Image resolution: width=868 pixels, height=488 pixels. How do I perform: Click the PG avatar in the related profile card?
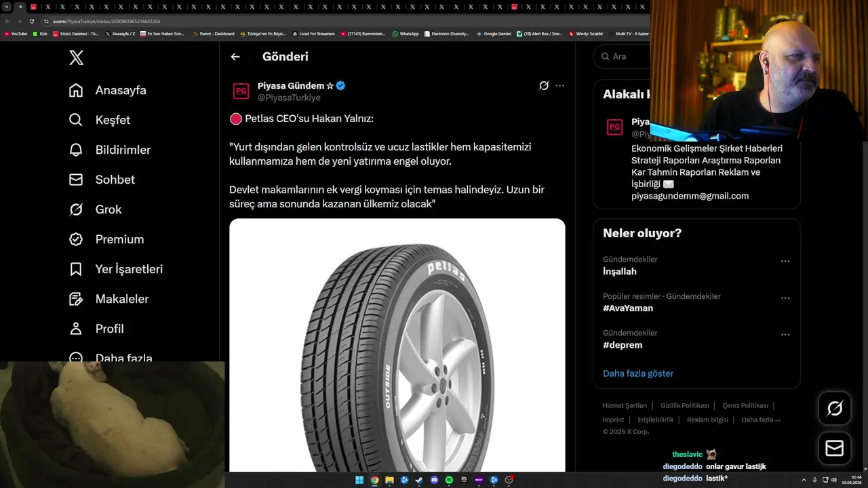615,127
